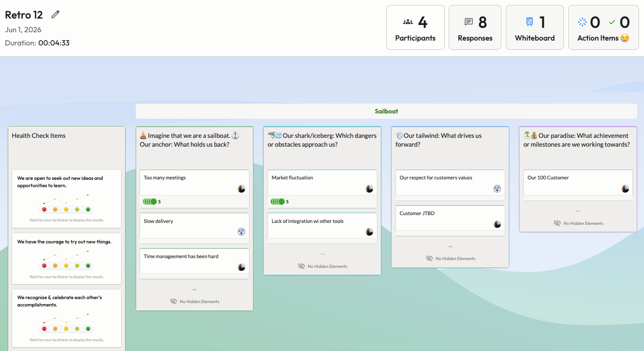Select green face under 'seek out new ideas'
Screen dimensions: 644x351
coord(88,209)
